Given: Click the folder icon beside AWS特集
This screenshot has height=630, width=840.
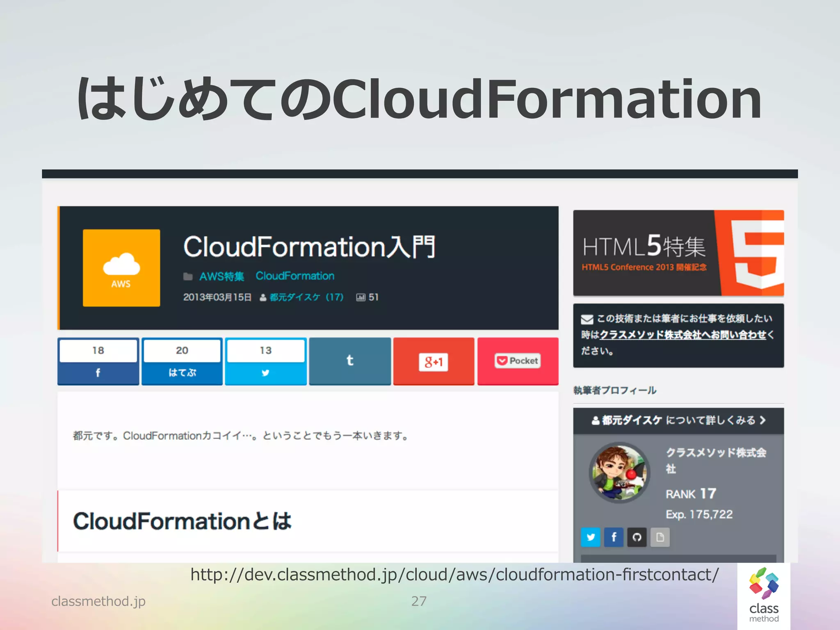Looking at the screenshot, I should pos(188,276).
